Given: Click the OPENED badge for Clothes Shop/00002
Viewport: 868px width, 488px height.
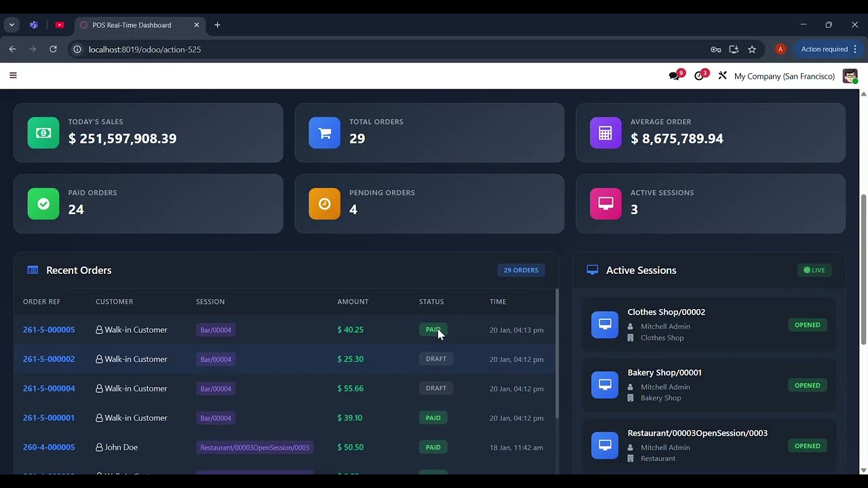Looking at the screenshot, I should pos(807,325).
